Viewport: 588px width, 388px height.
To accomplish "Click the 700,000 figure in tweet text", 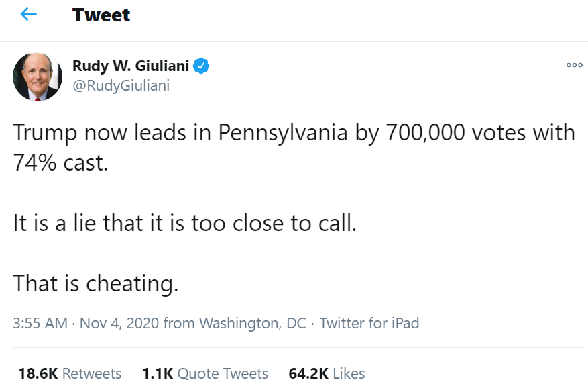I will pos(426,133).
